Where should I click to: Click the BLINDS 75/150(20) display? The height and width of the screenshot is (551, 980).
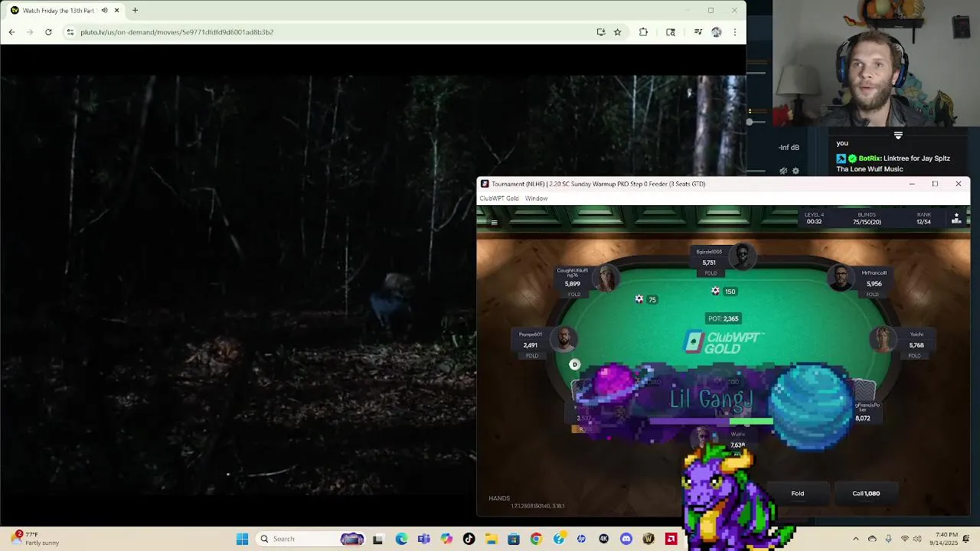[867, 219]
